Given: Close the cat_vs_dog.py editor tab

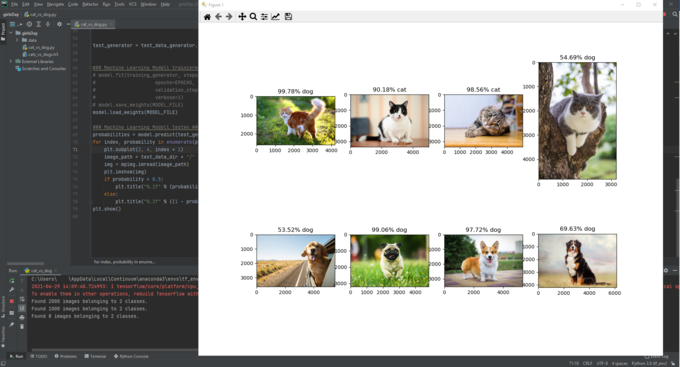Looking at the screenshot, I should (x=111, y=24).
